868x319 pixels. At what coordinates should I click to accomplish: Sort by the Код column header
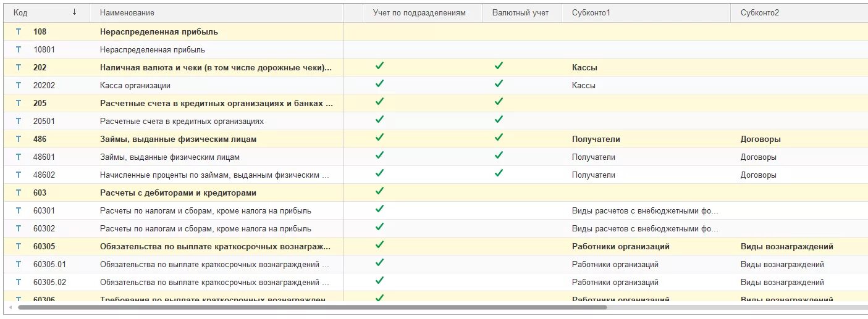pyautogui.click(x=46, y=12)
